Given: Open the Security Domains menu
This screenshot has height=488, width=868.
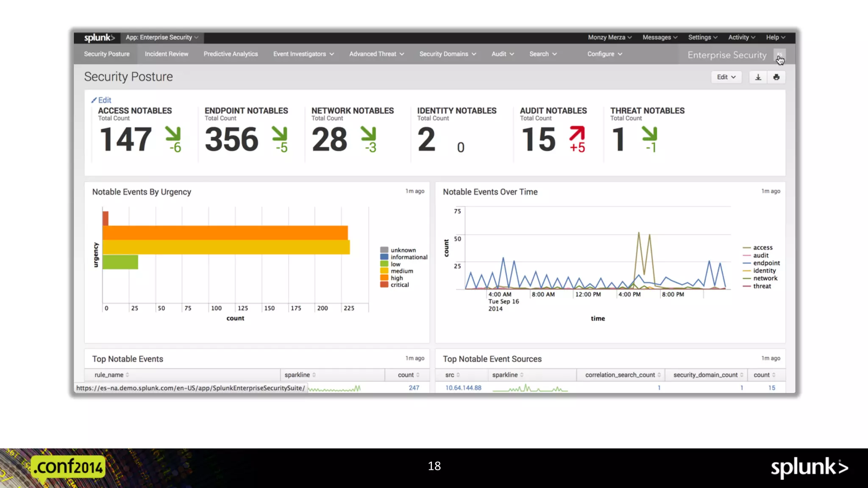Looking at the screenshot, I should [448, 54].
